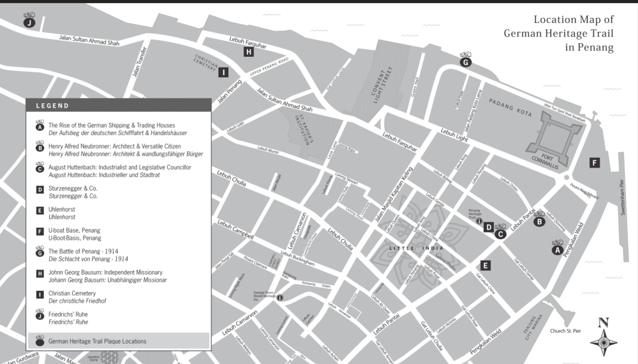Image resolution: width=638 pixels, height=364 pixels.
Task: Click the legend's I square icon
Action: pos(40,295)
